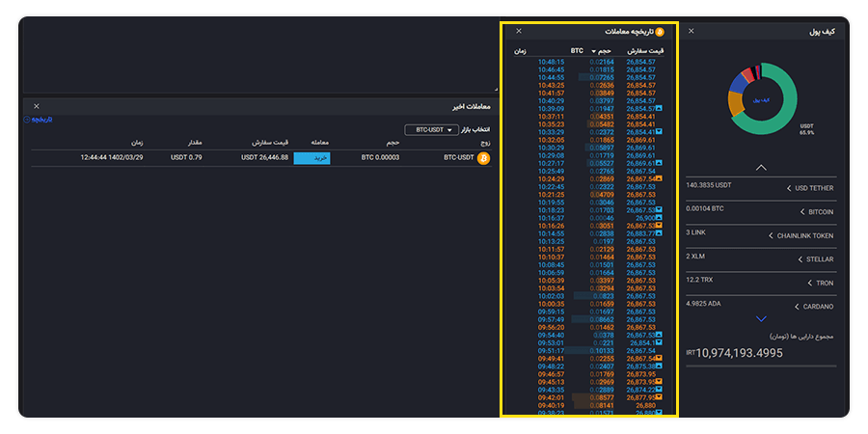The image size is (868, 434).
Task: Expand the USD TETHER wallet entry
Action: (761, 188)
